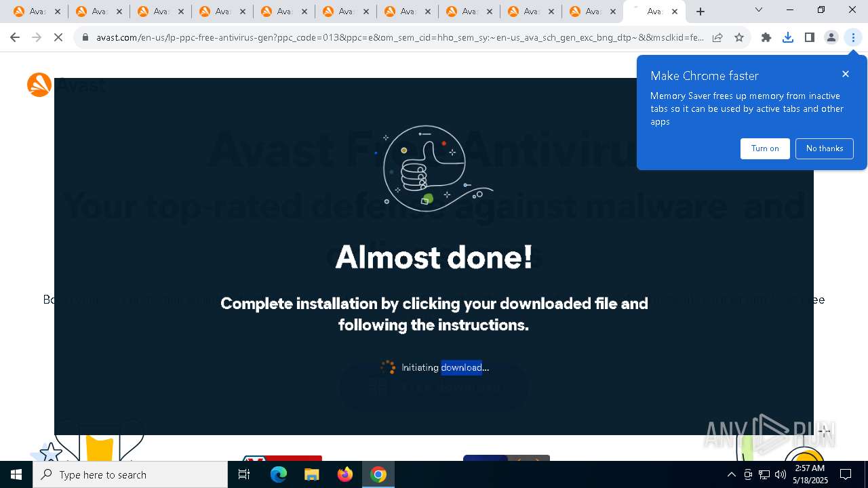Share this page icon in address bar
Viewport: 868px width, 488px height.
coord(717,38)
